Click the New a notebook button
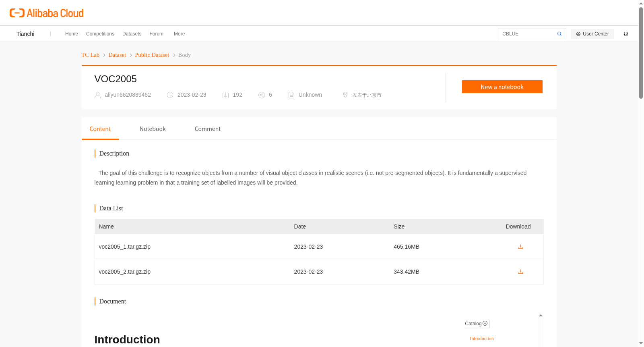Image resolution: width=644 pixels, height=347 pixels. pos(502,87)
